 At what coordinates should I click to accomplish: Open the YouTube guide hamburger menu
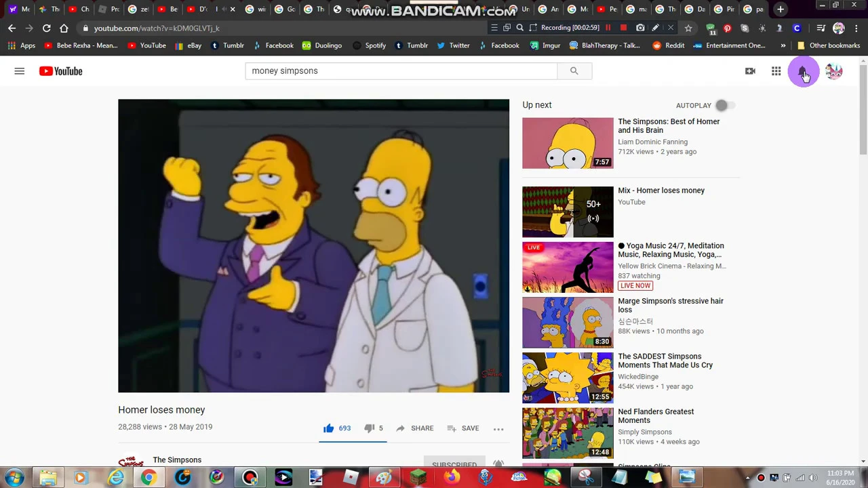[20, 71]
